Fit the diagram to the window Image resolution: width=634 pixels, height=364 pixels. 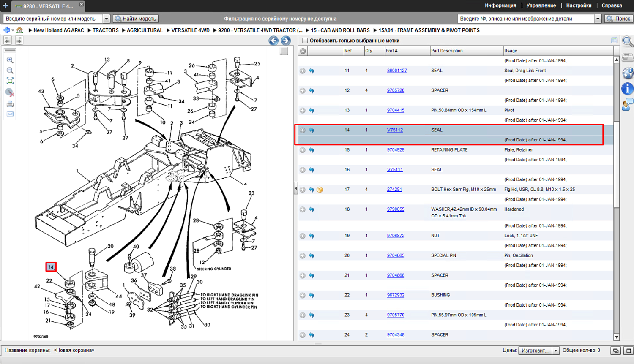[10, 81]
